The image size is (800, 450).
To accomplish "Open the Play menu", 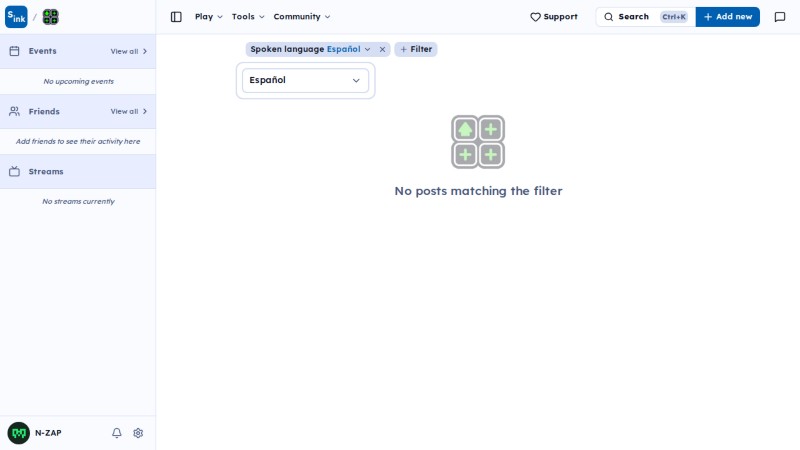I will pyautogui.click(x=209, y=17).
